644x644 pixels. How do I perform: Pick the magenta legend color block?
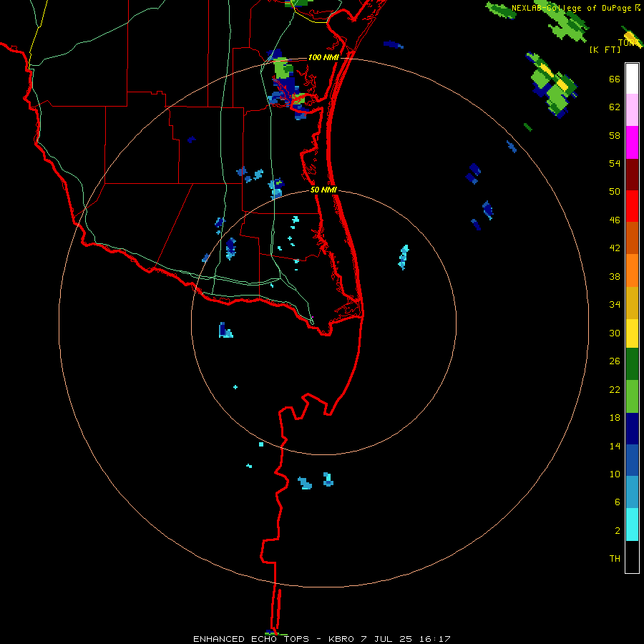(x=632, y=142)
